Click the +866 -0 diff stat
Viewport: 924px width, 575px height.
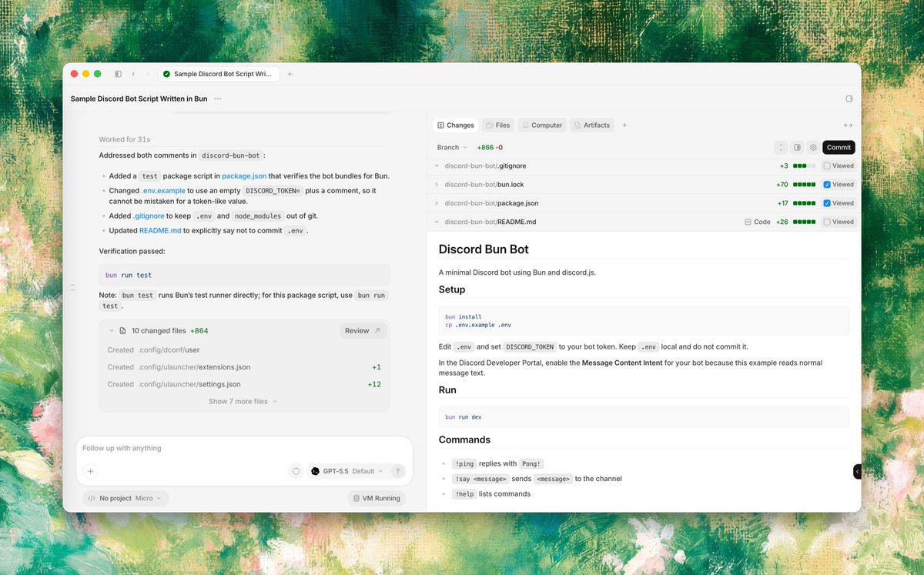[x=490, y=147]
